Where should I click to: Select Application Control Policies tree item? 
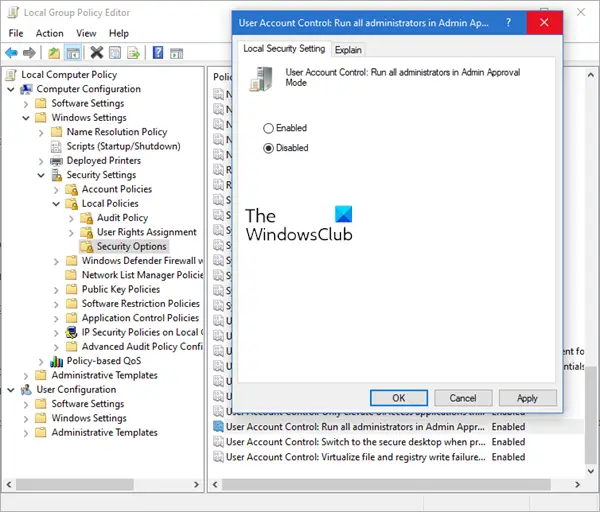click(x=140, y=318)
